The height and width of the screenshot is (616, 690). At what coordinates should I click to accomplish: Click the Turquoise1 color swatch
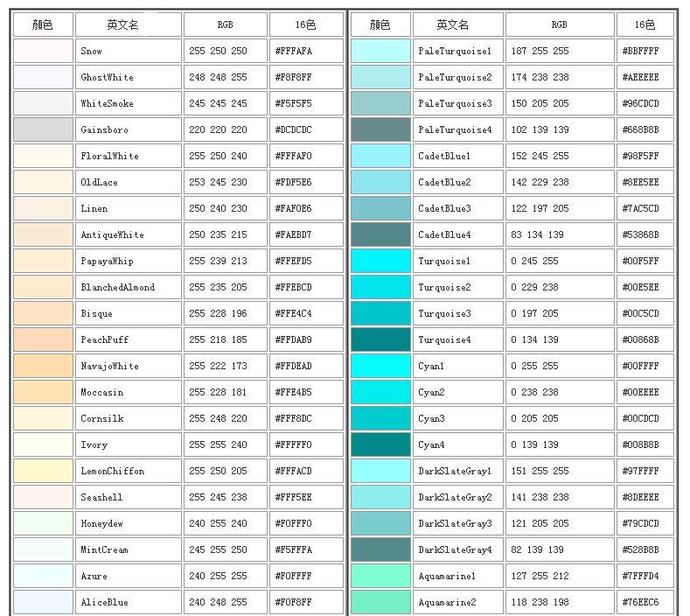(x=380, y=261)
